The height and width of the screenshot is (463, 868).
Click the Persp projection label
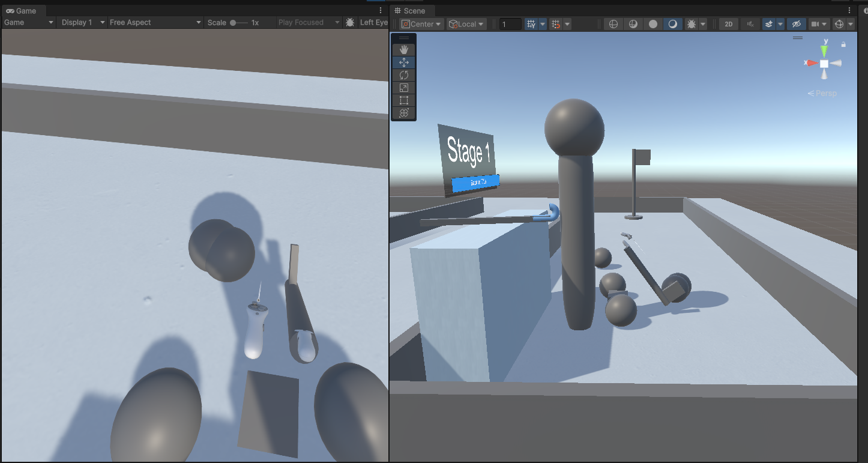click(822, 93)
